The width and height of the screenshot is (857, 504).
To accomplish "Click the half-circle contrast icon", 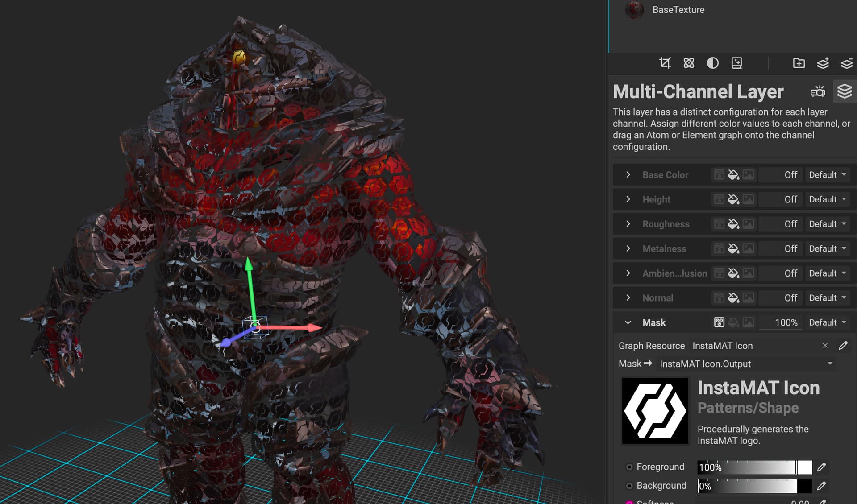I will click(x=713, y=63).
